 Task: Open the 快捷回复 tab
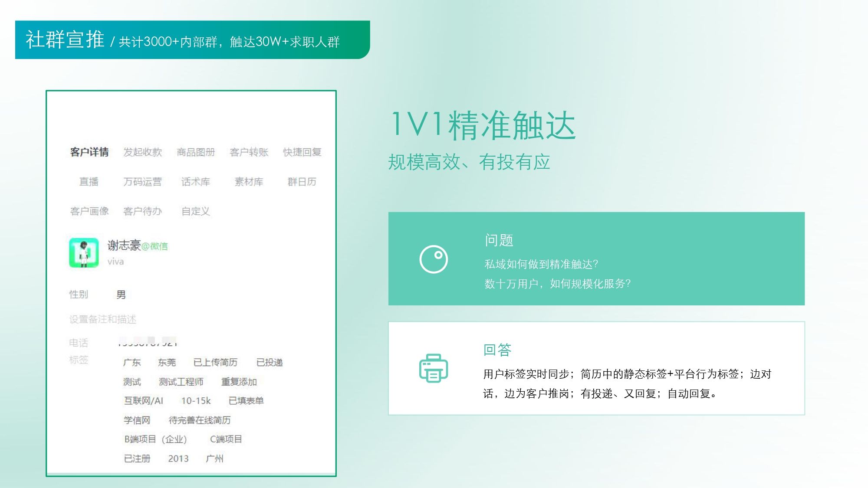point(302,152)
